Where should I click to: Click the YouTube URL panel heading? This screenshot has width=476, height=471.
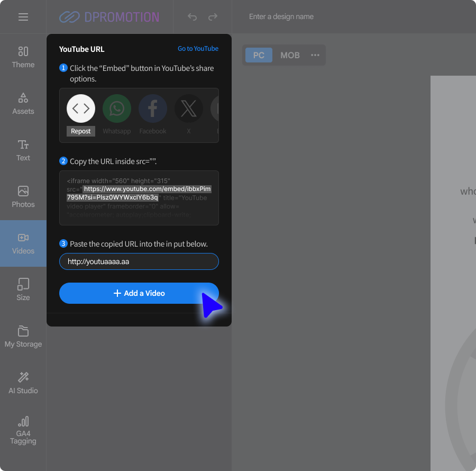81,49
